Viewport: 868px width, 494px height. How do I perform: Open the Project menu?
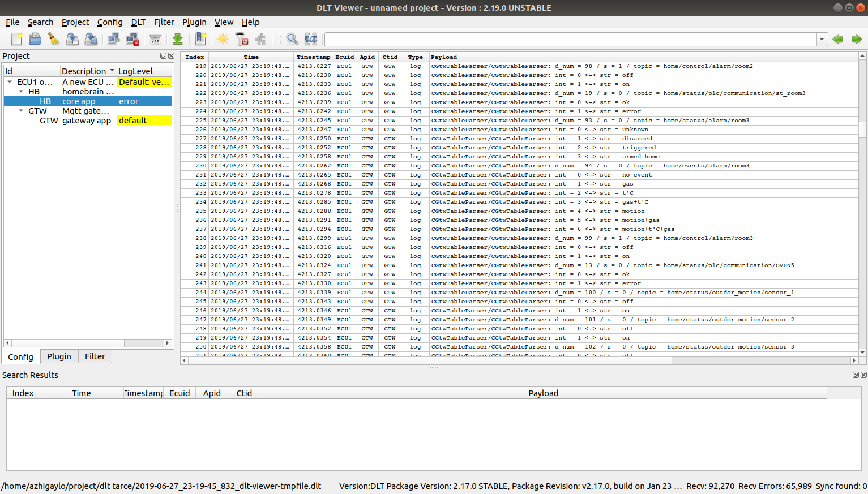[75, 22]
